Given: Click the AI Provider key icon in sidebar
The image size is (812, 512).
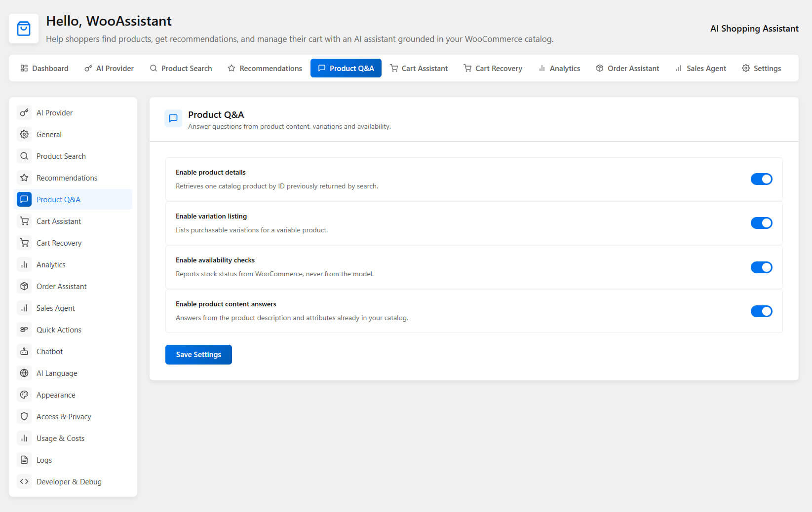Looking at the screenshot, I should point(24,113).
